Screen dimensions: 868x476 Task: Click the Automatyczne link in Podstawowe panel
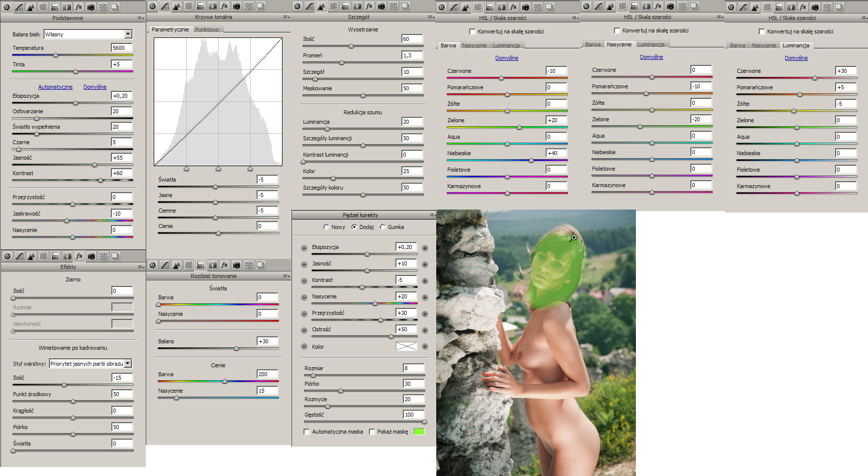pos(55,87)
